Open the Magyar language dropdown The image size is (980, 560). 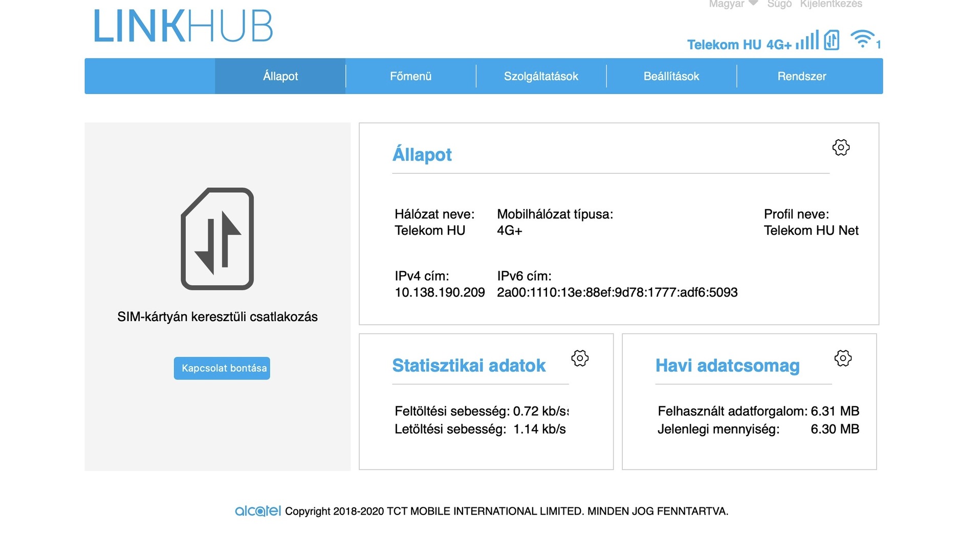tap(733, 4)
